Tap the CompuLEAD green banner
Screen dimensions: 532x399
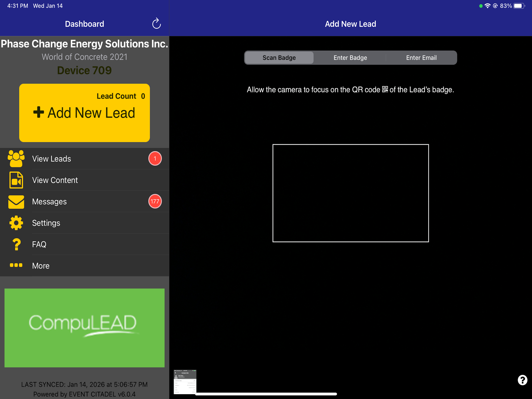85,328
